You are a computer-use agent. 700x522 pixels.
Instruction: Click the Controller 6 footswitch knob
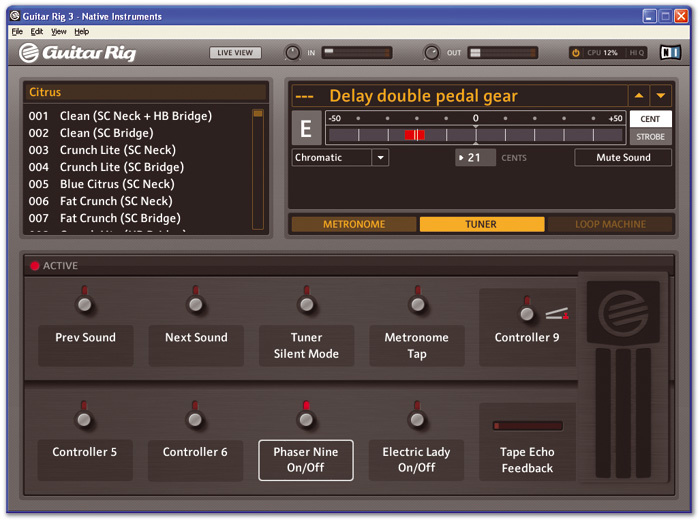pyautogui.click(x=195, y=419)
